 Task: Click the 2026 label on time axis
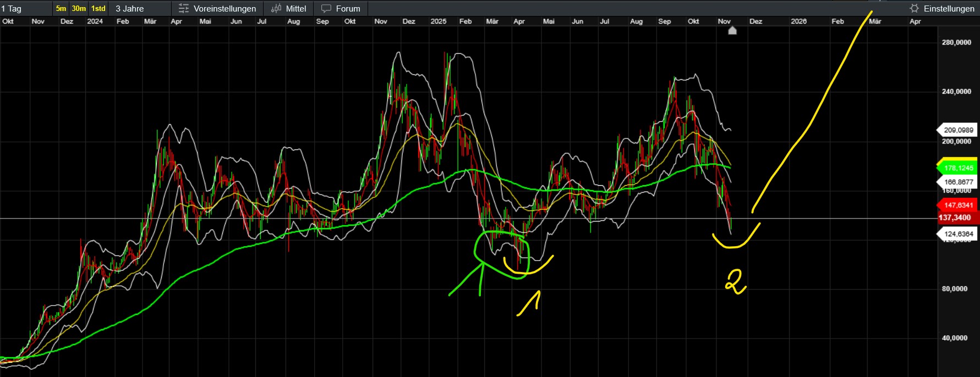798,21
